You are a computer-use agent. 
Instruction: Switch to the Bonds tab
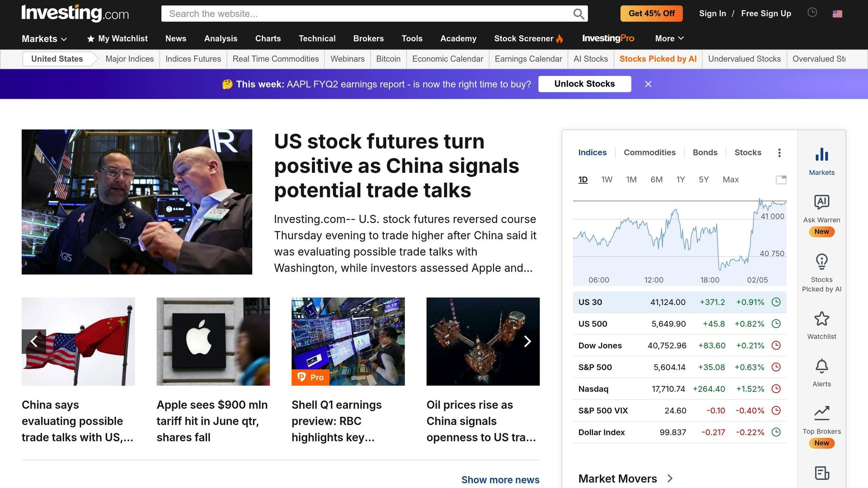point(705,152)
